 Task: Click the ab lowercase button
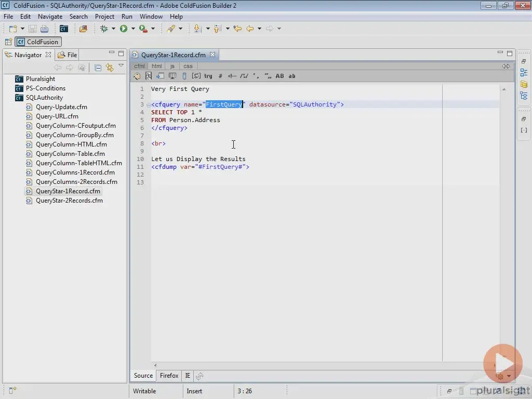pos(292,76)
